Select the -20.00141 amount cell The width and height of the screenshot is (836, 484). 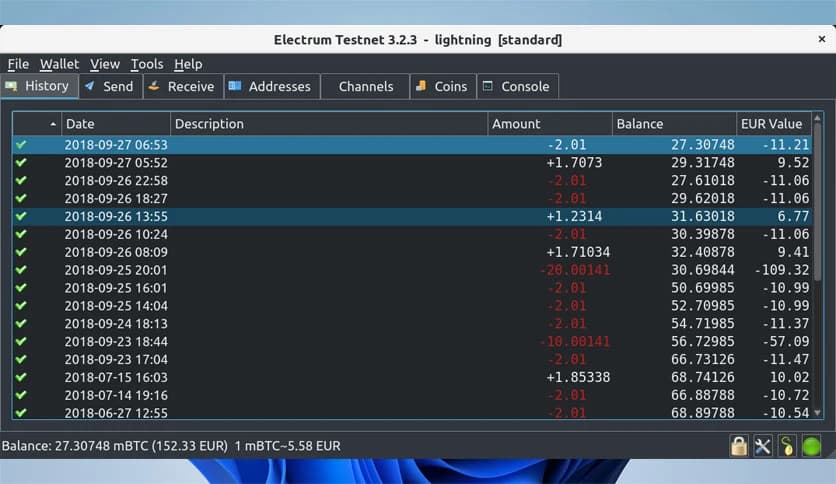(575, 270)
